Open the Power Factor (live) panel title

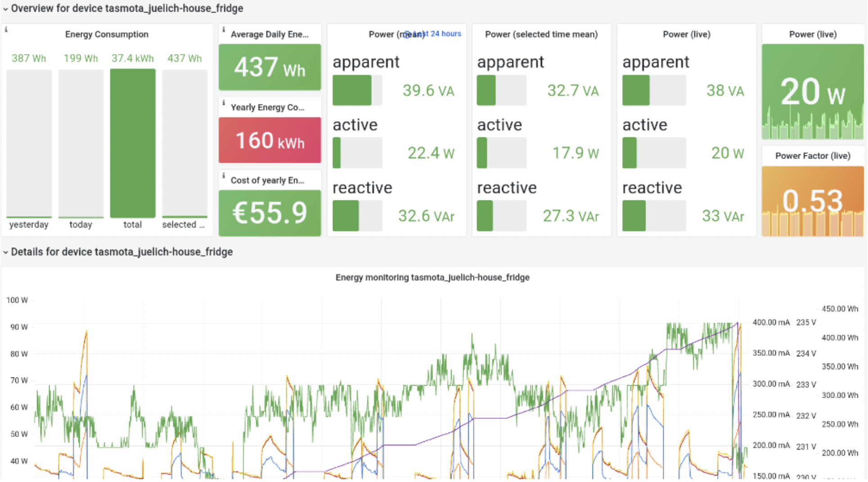813,156
